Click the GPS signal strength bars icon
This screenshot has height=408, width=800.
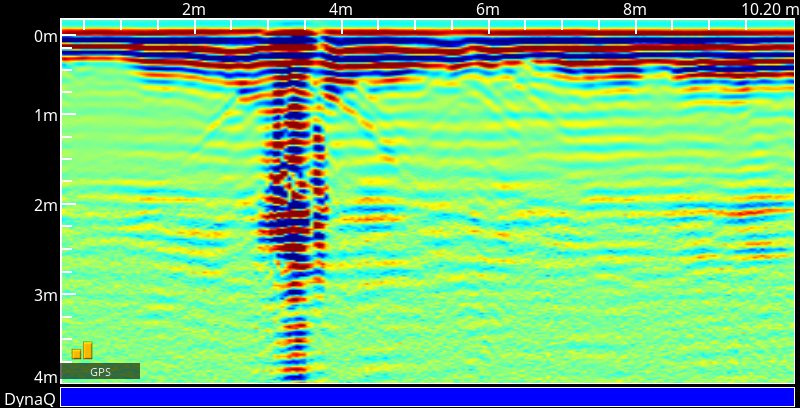coord(82,350)
